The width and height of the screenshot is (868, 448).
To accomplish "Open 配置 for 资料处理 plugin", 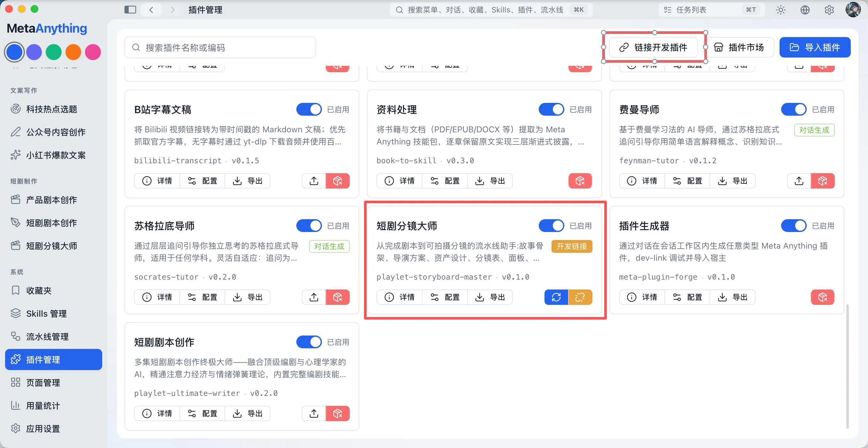I will pyautogui.click(x=445, y=181).
